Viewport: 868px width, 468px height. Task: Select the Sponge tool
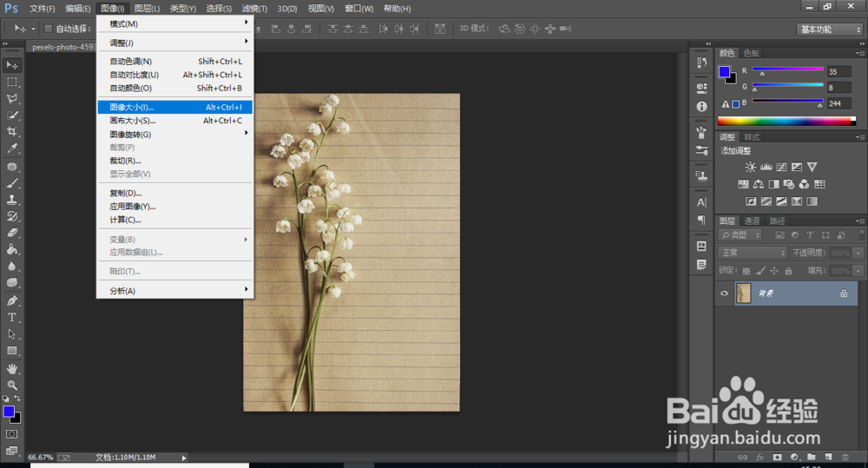pos(11,283)
